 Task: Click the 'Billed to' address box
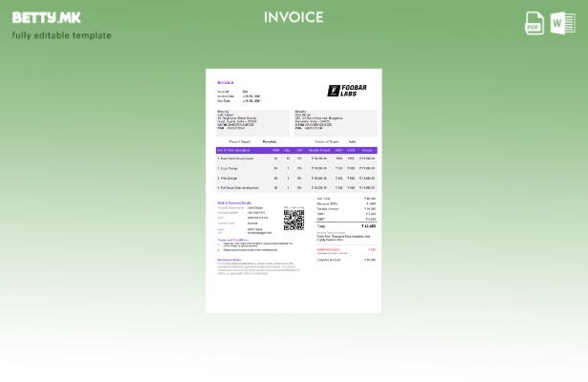pos(334,121)
